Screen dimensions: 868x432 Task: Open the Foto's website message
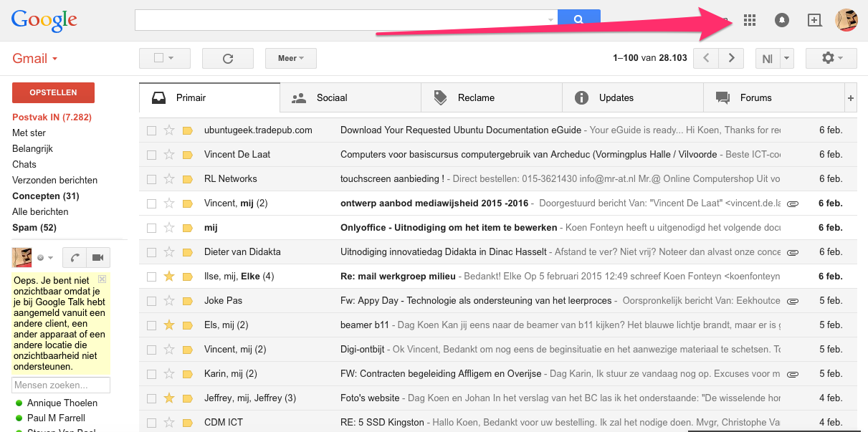(497, 398)
